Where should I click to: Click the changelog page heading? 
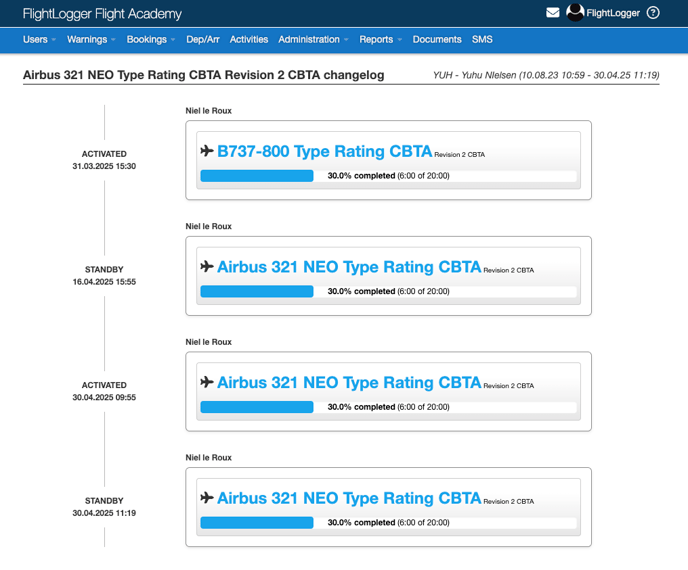tap(204, 75)
